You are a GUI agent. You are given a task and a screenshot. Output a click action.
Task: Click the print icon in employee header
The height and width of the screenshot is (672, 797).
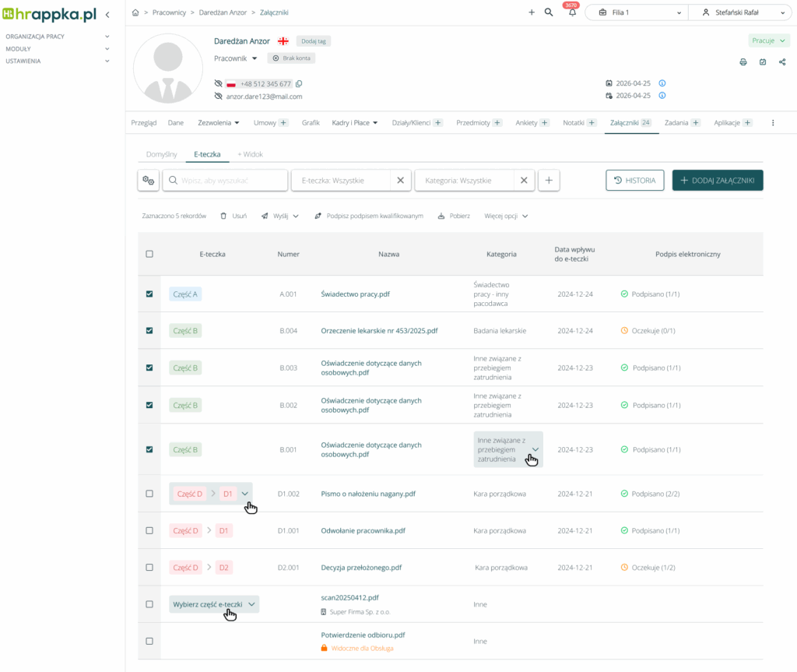click(743, 62)
